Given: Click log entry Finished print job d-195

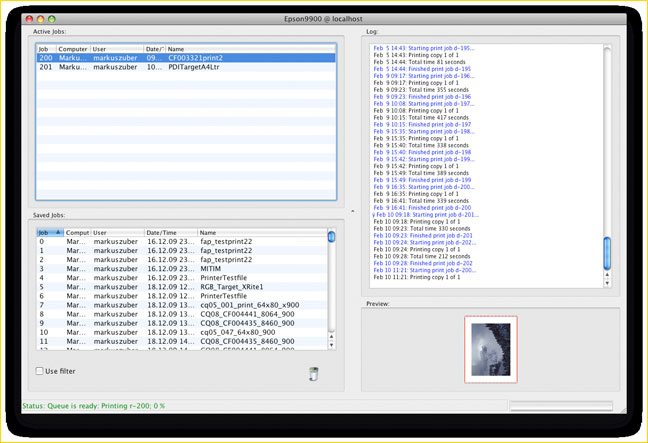Looking at the screenshot, I should coord(422,69).
